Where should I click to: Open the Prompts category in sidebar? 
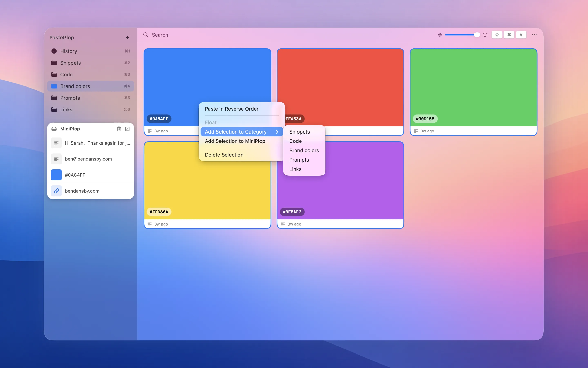(90, 98)
